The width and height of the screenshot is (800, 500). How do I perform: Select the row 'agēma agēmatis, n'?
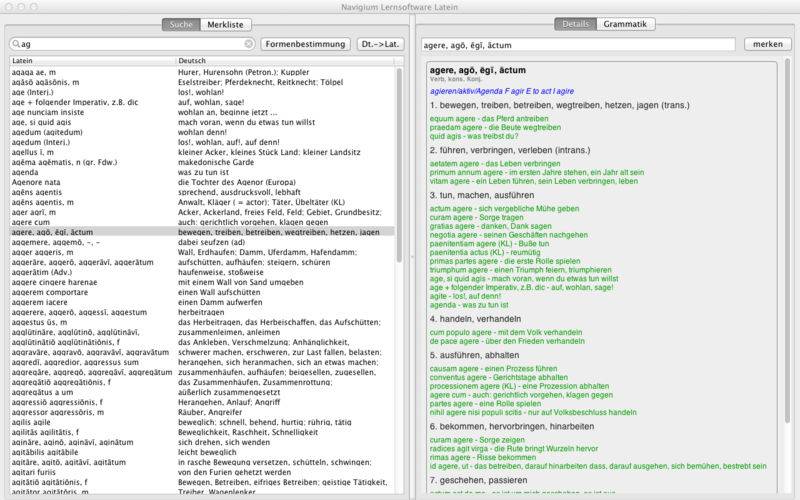202,162
